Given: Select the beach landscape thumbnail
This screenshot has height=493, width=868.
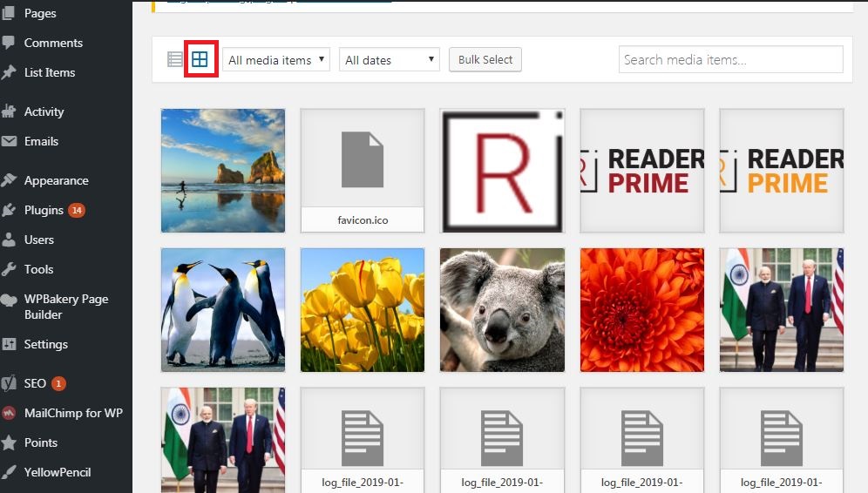Looking at the screenshot, I should 223,171.
